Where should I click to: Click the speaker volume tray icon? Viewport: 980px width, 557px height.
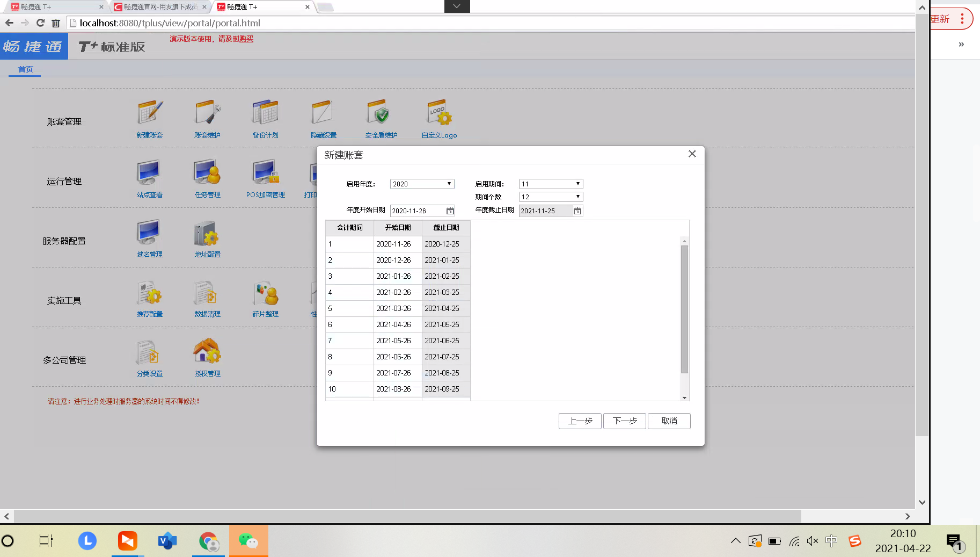pos(813,541)
